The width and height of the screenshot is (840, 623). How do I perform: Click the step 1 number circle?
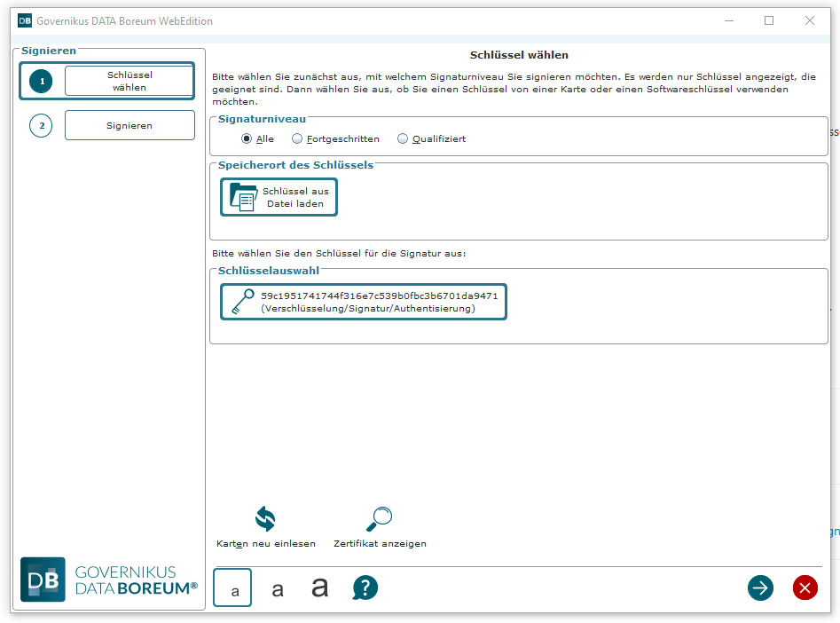pyautogui.click(x=41, y=82)
